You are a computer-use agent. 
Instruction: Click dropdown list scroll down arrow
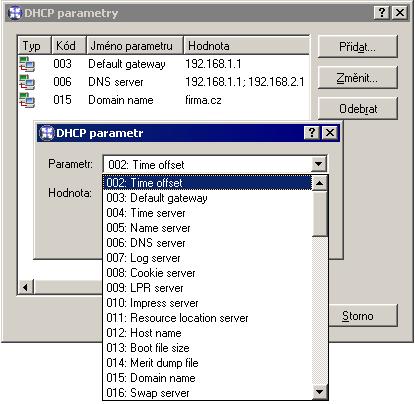click(319, 392)
